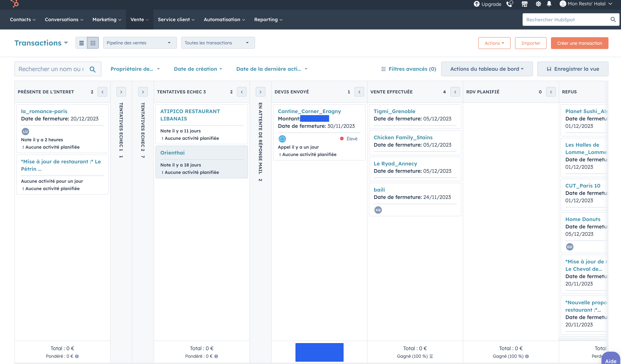621x364 pixels.
Task: Click the Importer button
Action: click(x=531, y=43)
